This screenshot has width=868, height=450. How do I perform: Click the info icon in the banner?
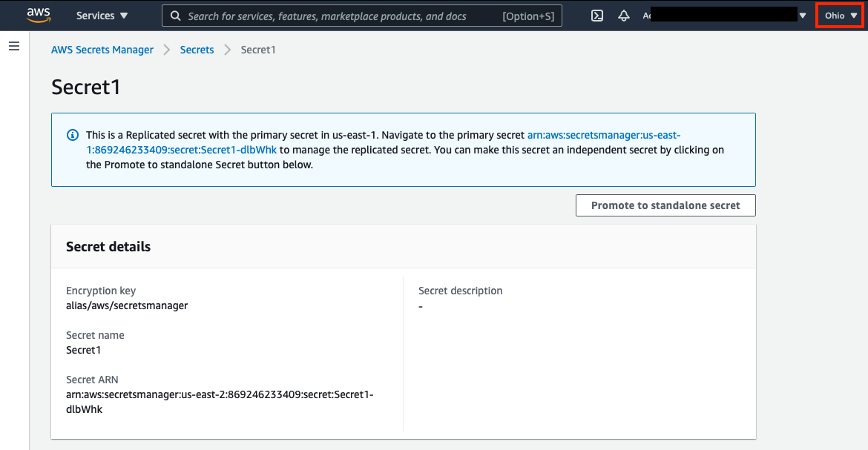pyautogui.click(x=73, y=135)
